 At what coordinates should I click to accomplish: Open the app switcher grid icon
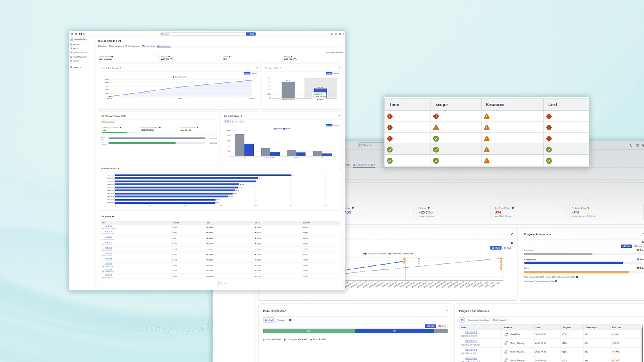[x=76, y=34]
